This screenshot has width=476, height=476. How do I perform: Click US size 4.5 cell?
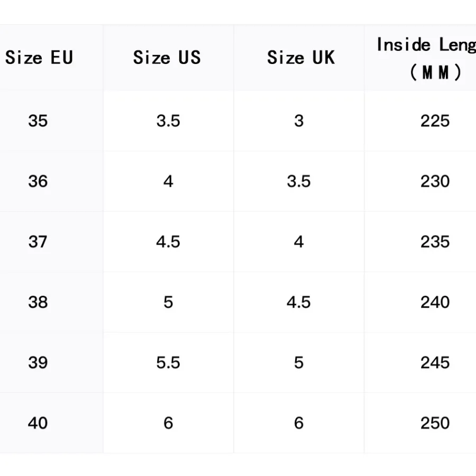168,242
